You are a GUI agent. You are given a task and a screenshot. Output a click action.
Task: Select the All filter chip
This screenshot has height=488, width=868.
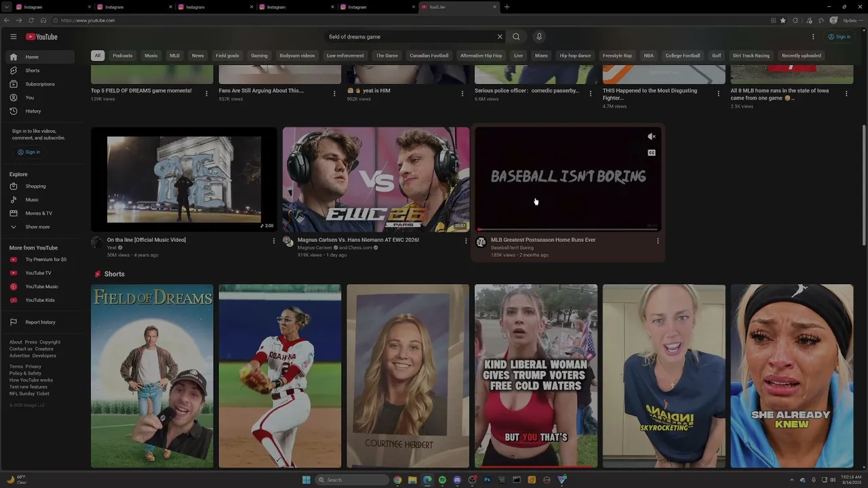click(x=98, y=56)
